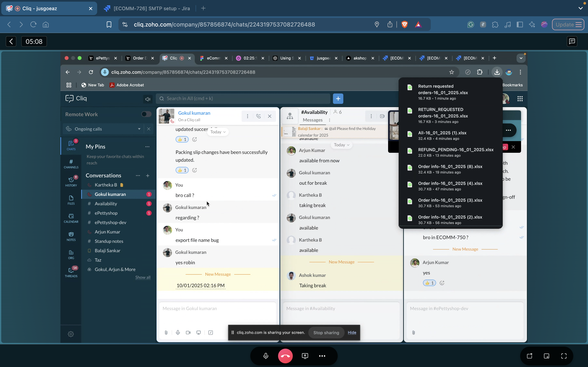This screenshot has height=367, width=588.
Task: Click the share screen call button
Action: [x=305, y=356]
